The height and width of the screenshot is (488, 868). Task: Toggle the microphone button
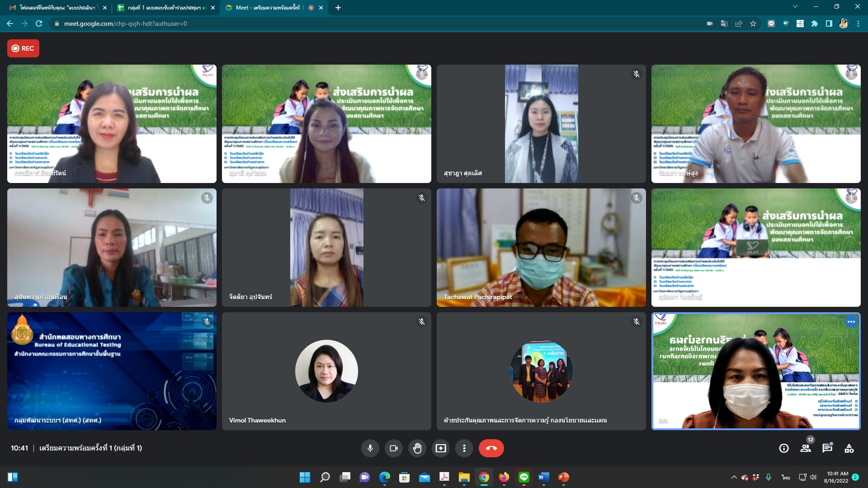pos(370,448)
